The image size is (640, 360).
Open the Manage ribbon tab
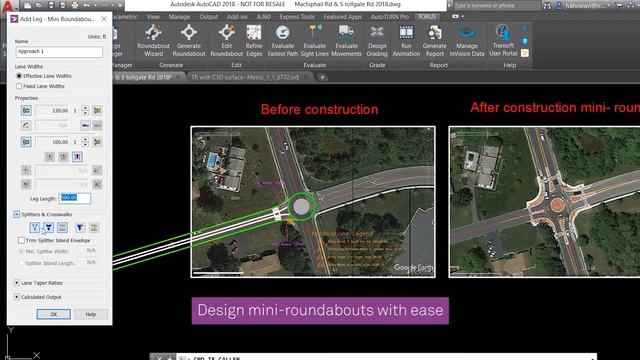[179, 17]
